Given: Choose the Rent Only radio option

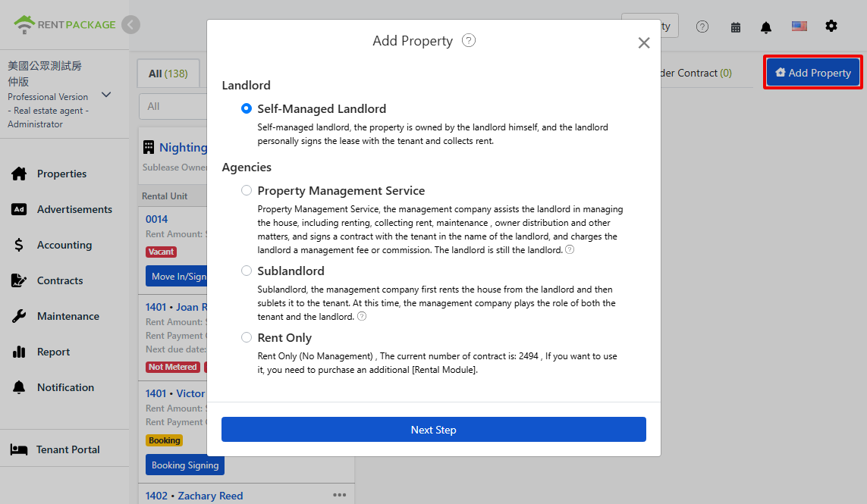Looking at the screenshot, I should tap(246, 337).
